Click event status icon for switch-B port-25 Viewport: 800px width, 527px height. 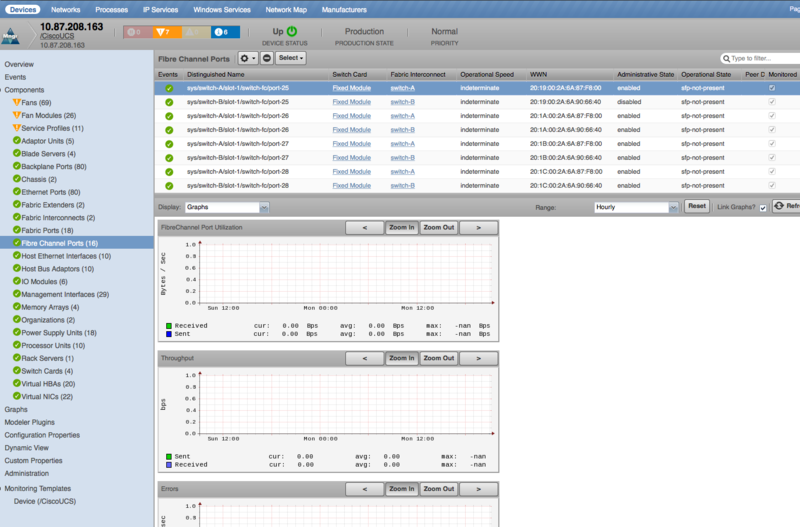coord(169,102)
